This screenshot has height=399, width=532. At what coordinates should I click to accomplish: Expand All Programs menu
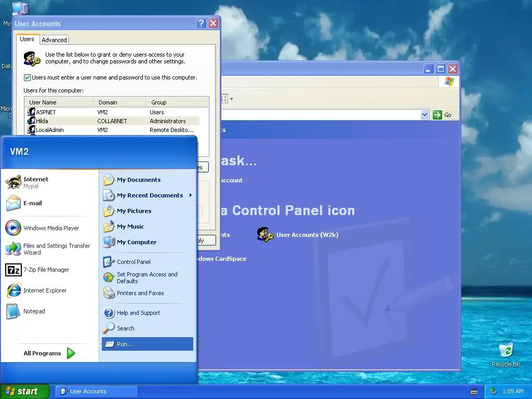tap(49, 353)
